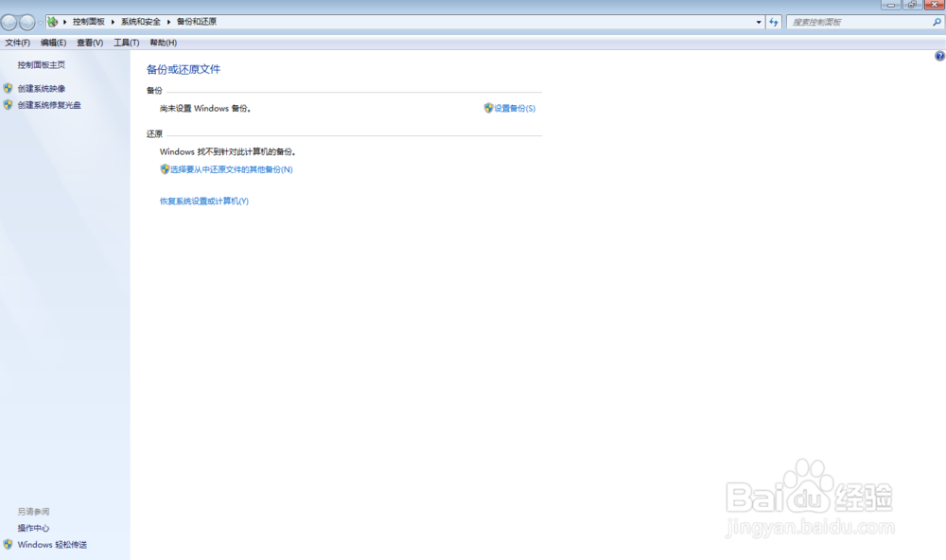Viewport: 946px width, 560px height.
Task: Click the Control Panel icon in address bar
Action: coord(52,22)
